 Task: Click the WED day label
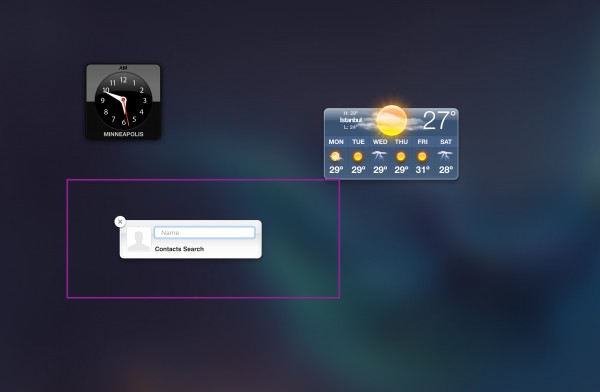(x=380, y=142)
